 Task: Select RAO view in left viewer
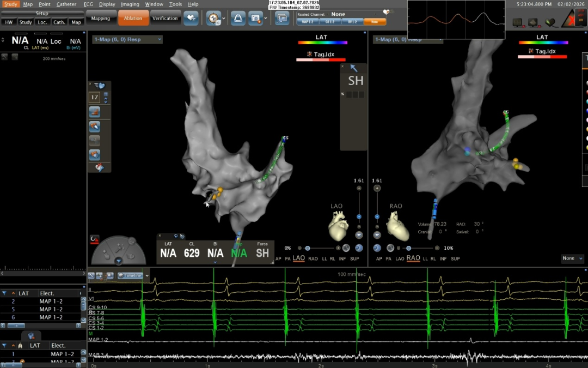point(313,258)
